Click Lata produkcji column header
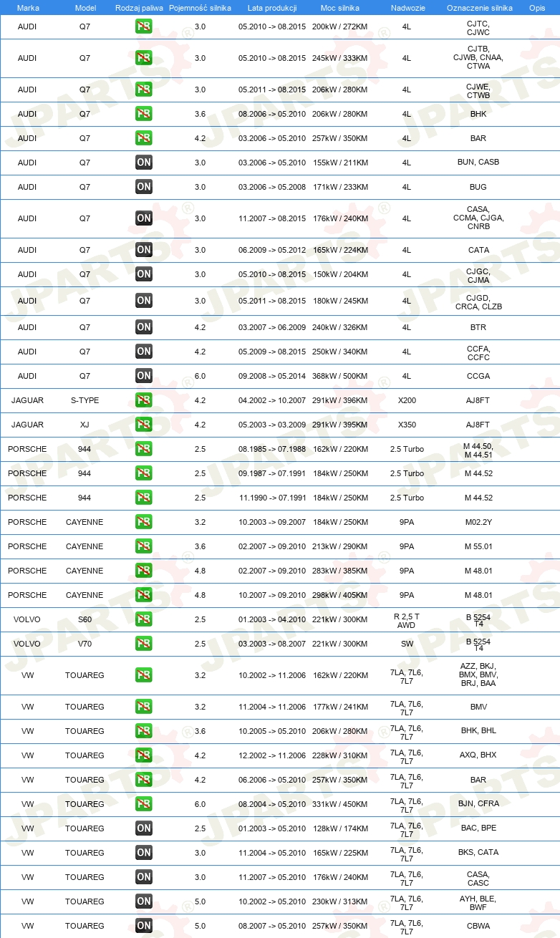 272,7
